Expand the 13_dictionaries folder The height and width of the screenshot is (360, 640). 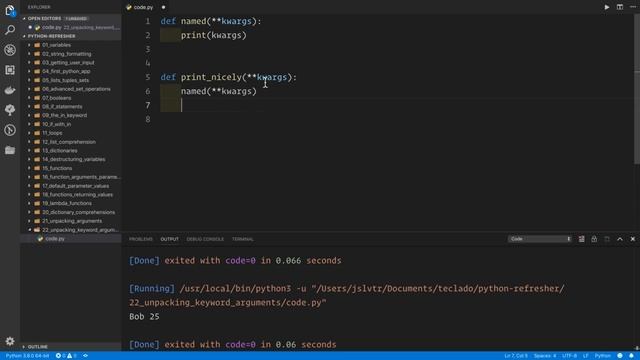(x=60, y=151)
